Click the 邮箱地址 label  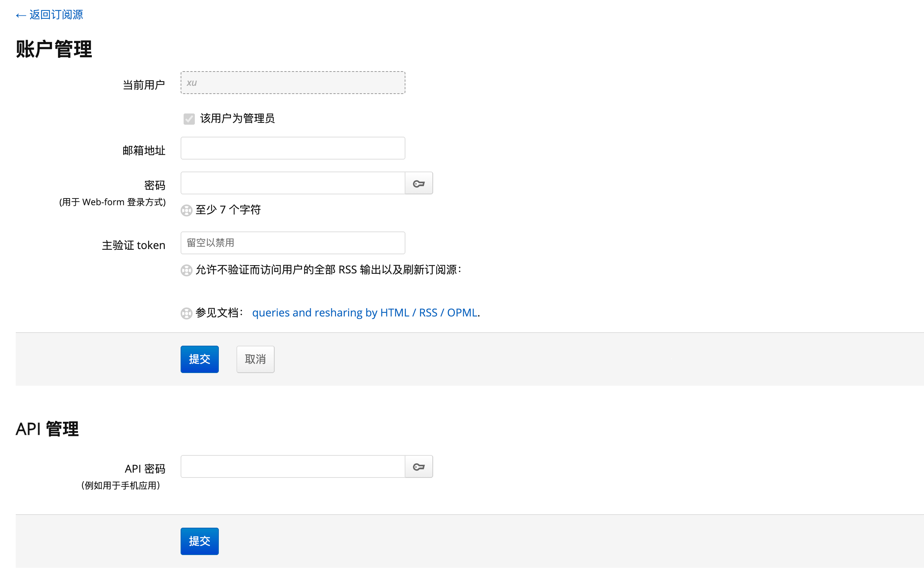(x=144, y=151)
